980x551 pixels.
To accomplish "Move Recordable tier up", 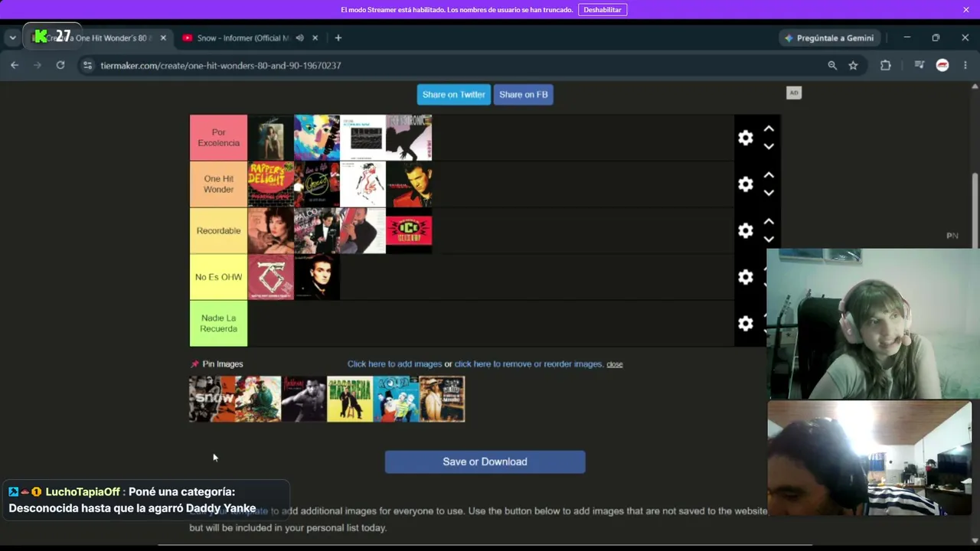I will (x=769, y=222).
